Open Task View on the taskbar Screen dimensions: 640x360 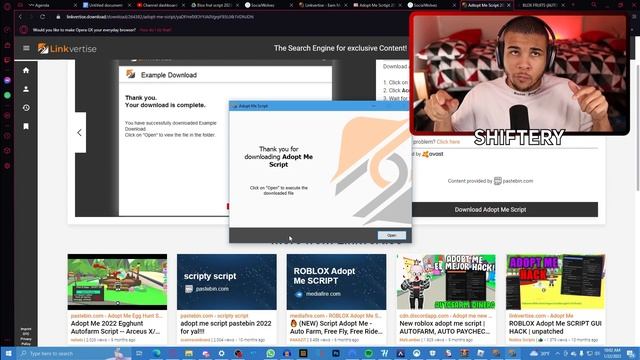[139, 353]
